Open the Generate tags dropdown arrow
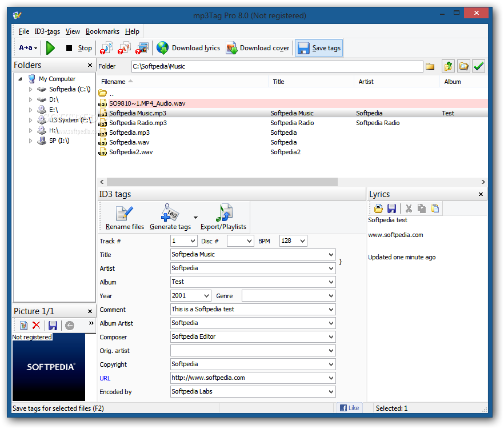This screenshot has height=429, width=504. tap(195, 218)
